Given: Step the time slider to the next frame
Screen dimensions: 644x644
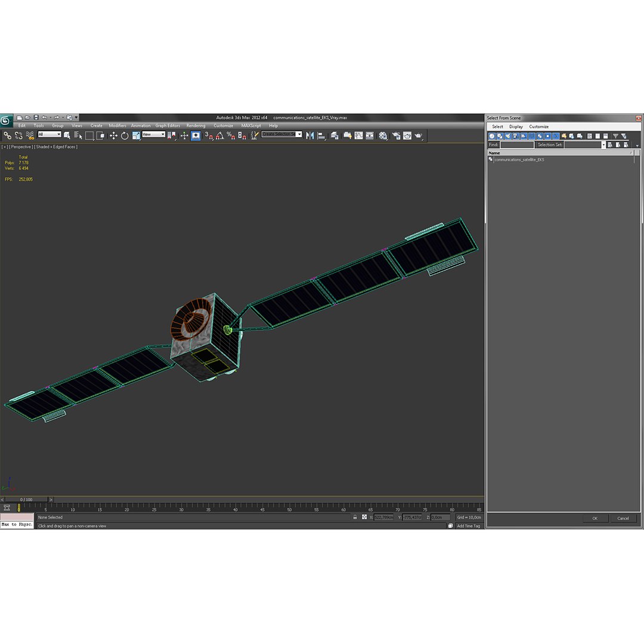Looking at the screenshot, I should [51, 500].
